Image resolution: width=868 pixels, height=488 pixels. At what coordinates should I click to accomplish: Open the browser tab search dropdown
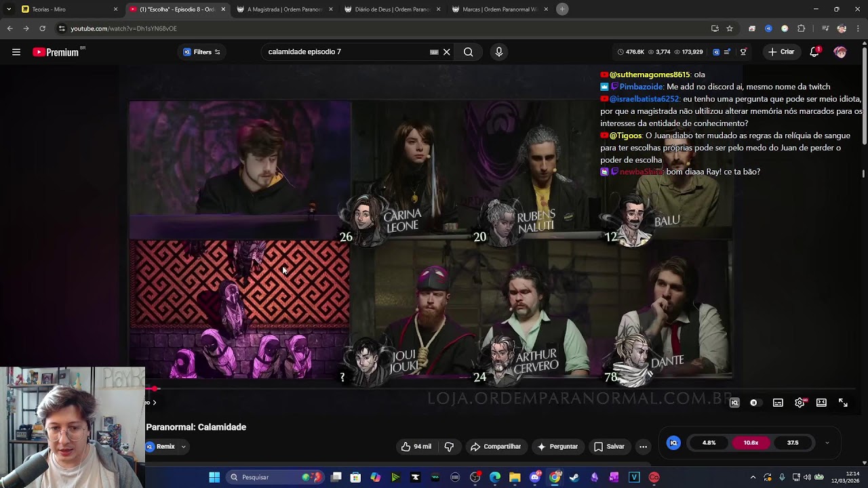pos(8,9)
